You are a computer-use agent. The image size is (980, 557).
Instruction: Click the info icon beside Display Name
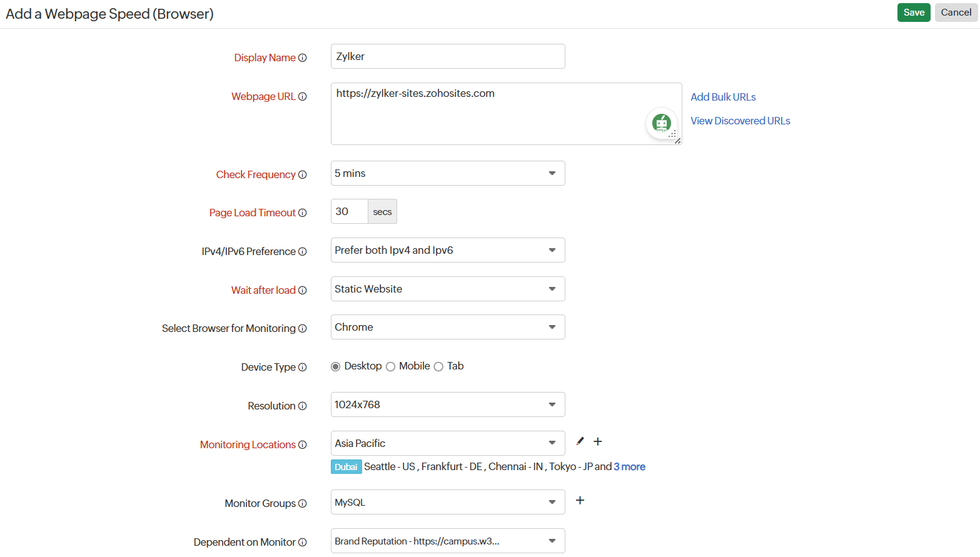coord(303,58)
